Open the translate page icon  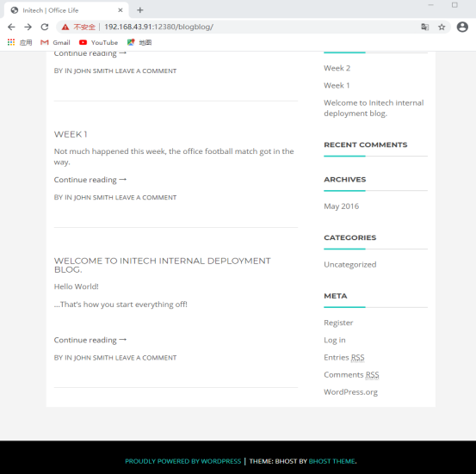pyautogui.click(x=424, y=27)
